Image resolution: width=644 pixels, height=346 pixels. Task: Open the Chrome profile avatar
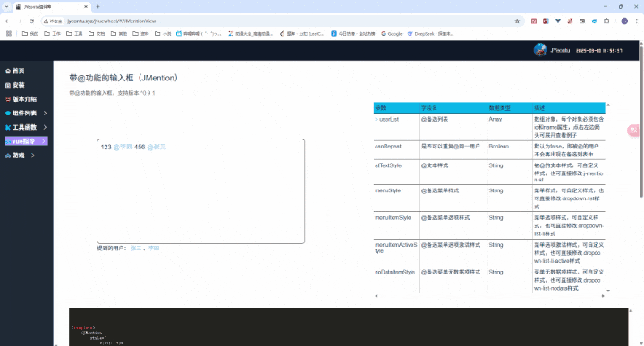624,21
